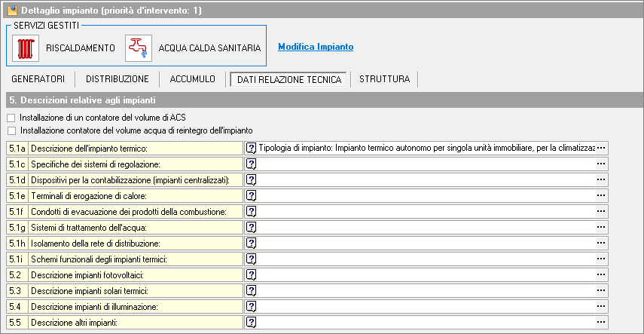Click help icon for Descrizione dell'impianto termico
Screen dimensions: 644x334
click(252, 149)
